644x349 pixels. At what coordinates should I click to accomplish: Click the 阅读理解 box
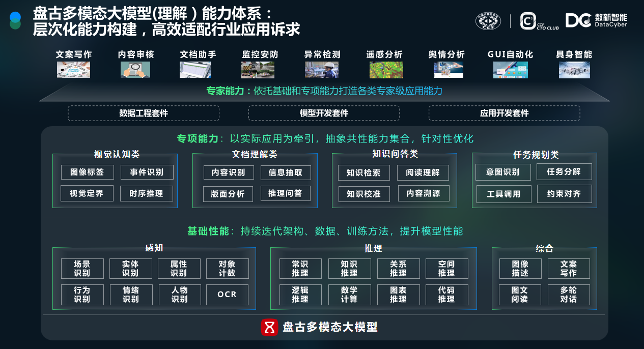[423, 172]
